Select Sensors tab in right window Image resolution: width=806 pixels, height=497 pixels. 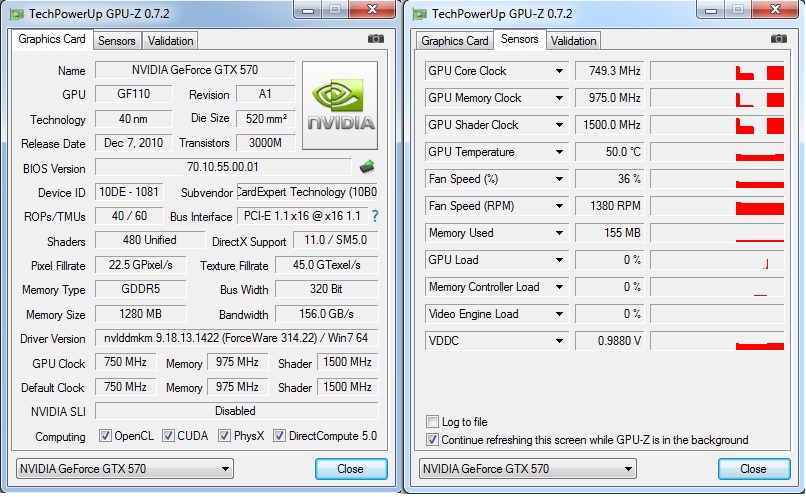[519, 39]
